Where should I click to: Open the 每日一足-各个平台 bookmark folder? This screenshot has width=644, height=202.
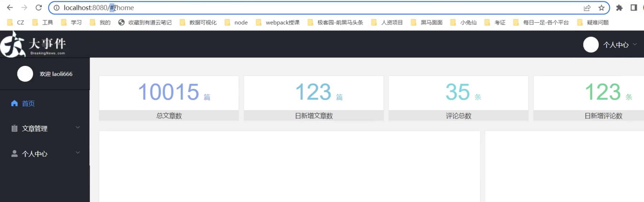(541, 23)
